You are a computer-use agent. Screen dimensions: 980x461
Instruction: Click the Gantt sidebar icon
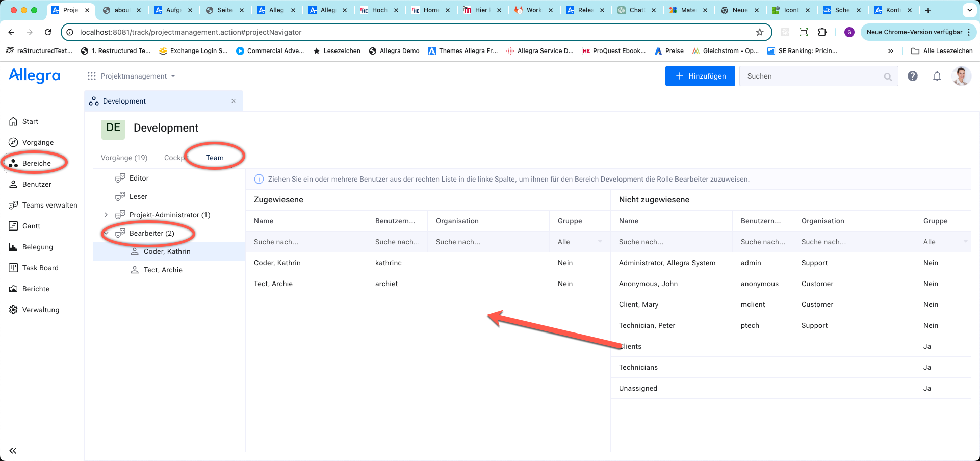coord(14,226)
